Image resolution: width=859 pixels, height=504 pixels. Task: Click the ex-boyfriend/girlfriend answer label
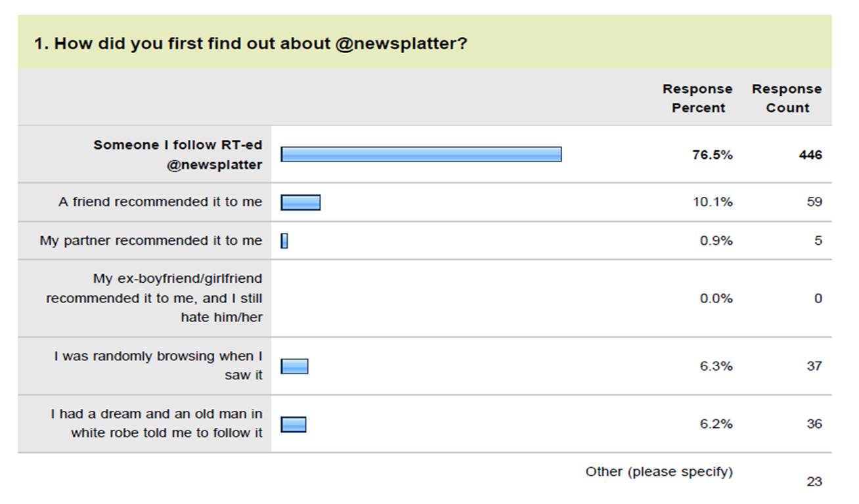coord(154,298)
